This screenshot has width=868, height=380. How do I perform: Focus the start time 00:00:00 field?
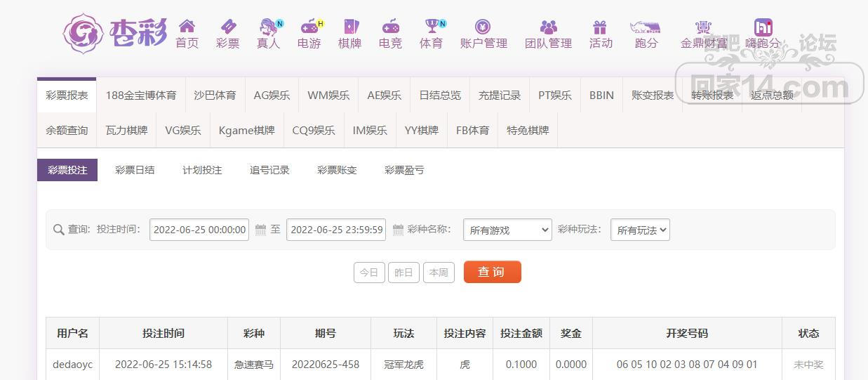tap(199, 230)
